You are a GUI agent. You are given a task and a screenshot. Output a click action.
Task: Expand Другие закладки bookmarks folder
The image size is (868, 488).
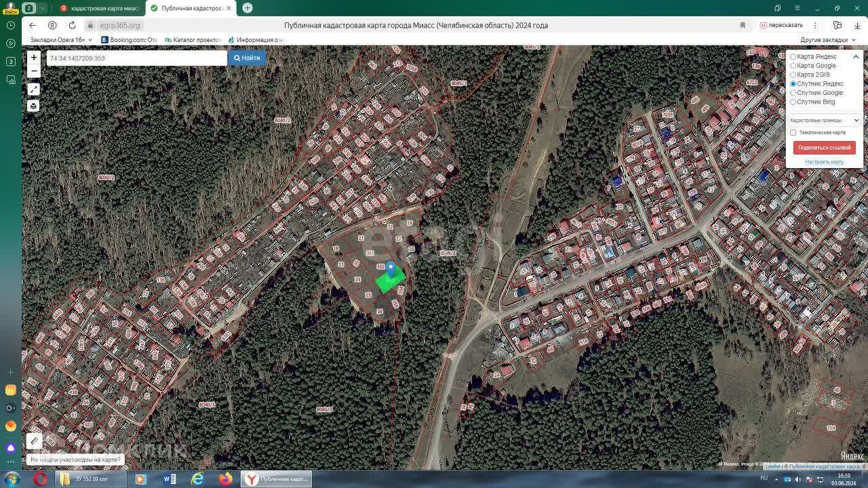tap(828, 40)
